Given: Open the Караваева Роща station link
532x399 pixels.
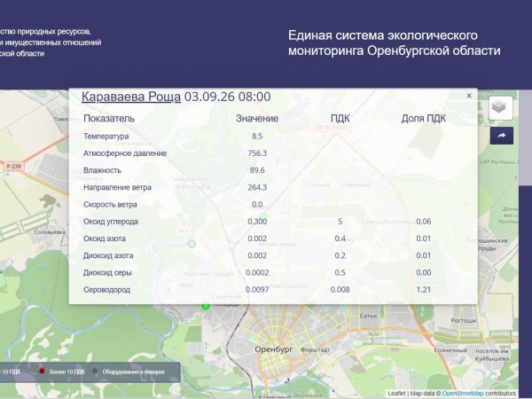Looking at the screenshot, I should (x=131, y=97).
